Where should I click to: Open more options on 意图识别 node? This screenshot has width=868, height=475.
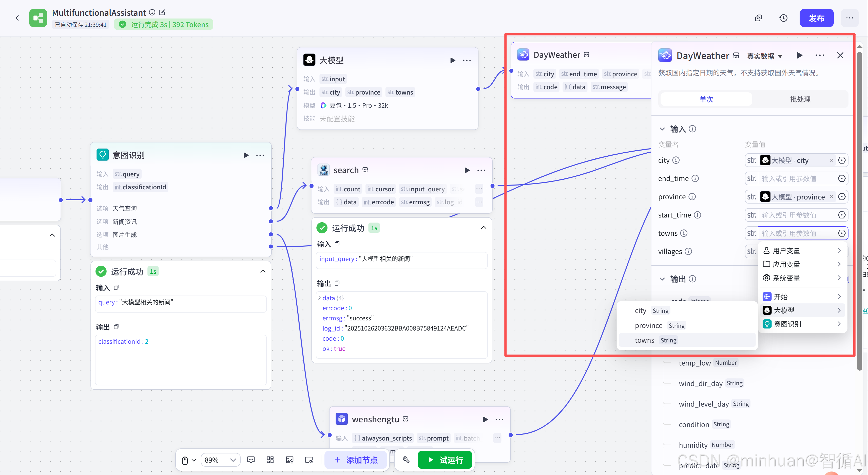tap(260, 155)
